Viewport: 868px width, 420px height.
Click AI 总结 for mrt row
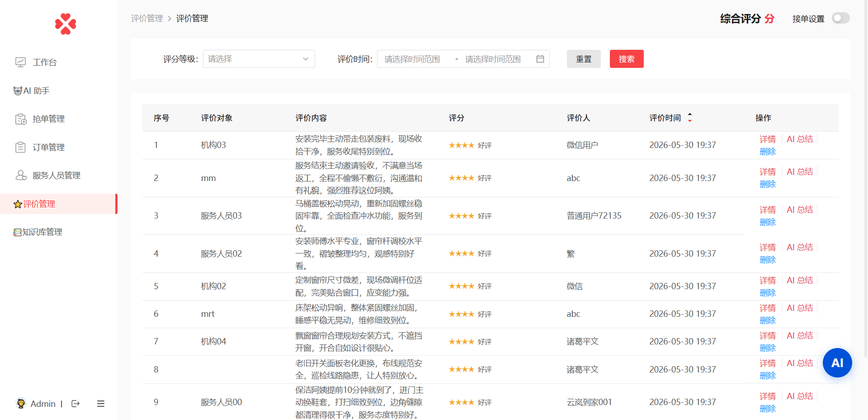click(x=800, y=308)
